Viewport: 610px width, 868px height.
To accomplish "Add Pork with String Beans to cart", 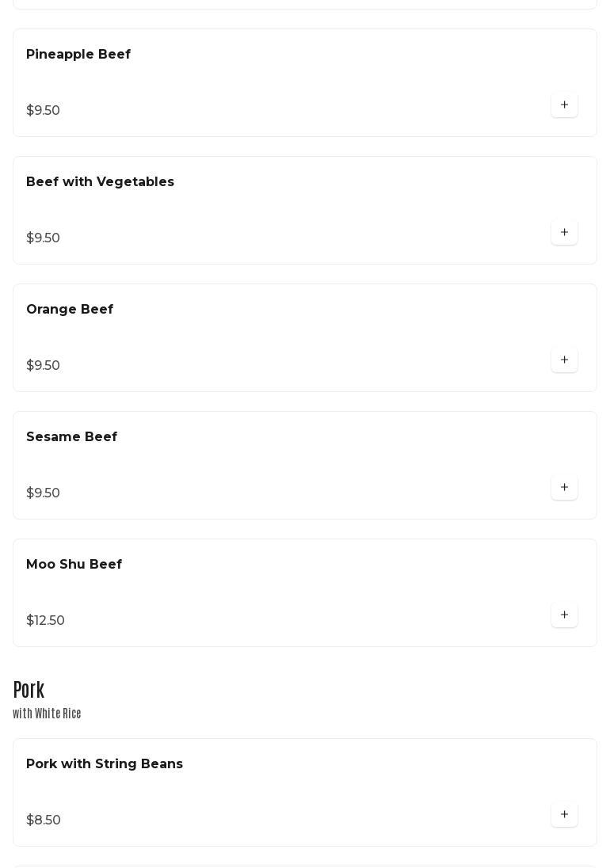I will 564,815.
